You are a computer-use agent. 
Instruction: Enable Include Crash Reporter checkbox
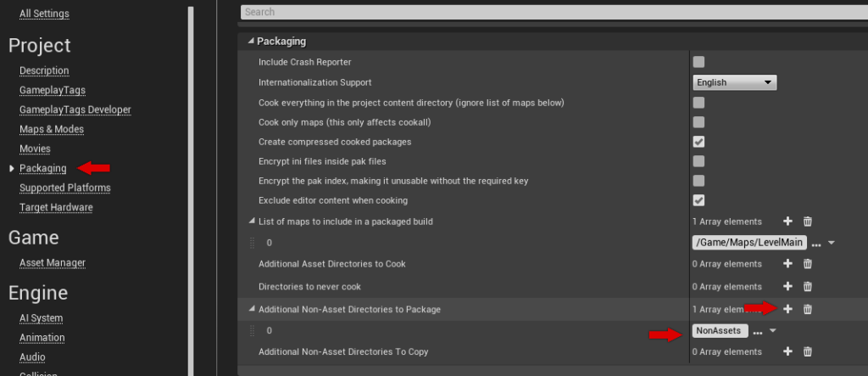tap(698, 62)
